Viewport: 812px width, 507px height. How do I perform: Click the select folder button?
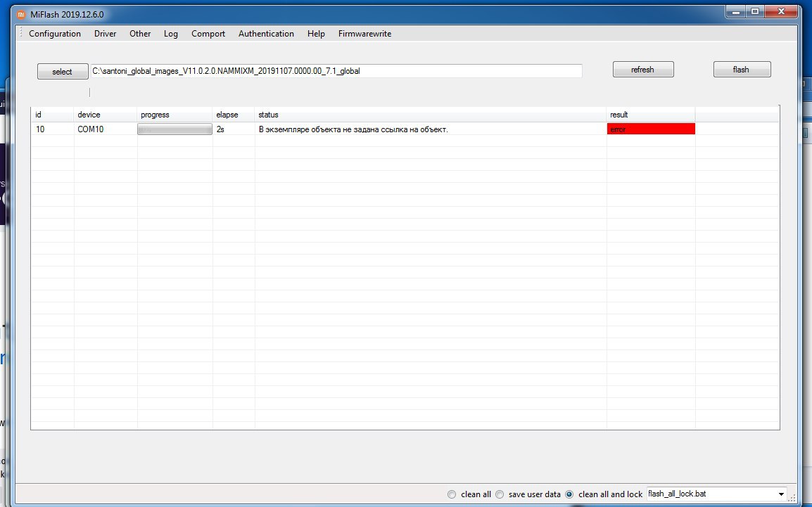click(x=63, y=72)
